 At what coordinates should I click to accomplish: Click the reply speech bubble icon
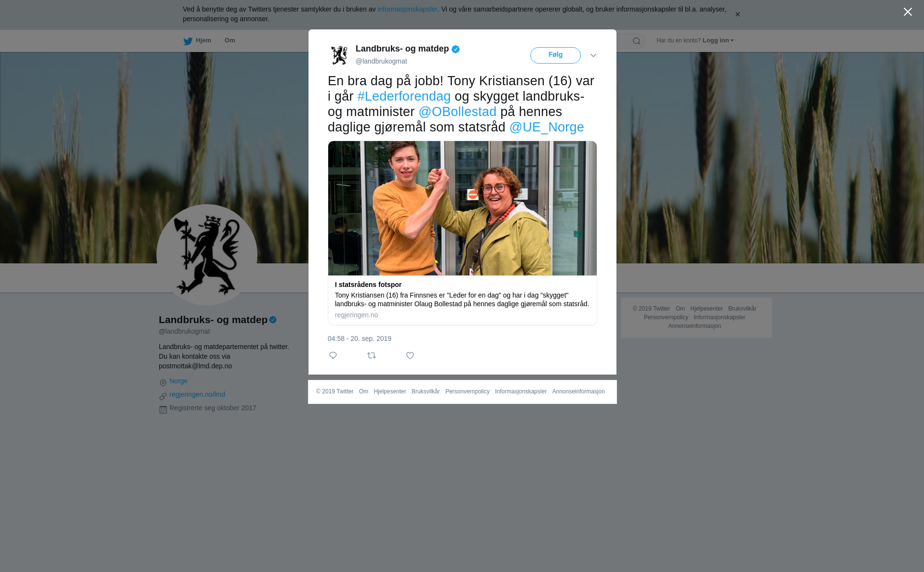click(x=333, y=355)
